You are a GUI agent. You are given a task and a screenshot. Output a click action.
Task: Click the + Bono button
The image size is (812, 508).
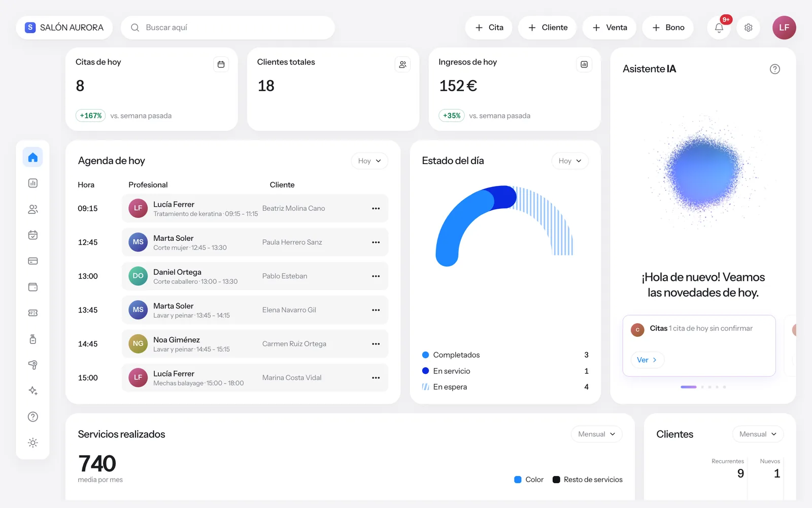point(668,27)
